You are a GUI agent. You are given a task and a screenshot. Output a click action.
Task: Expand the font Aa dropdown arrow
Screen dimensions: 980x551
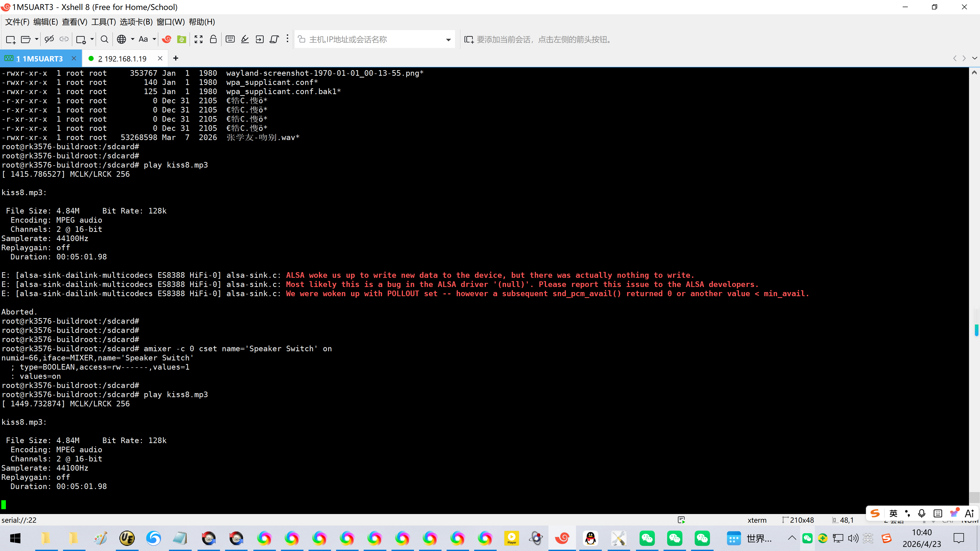pos(154,39)
